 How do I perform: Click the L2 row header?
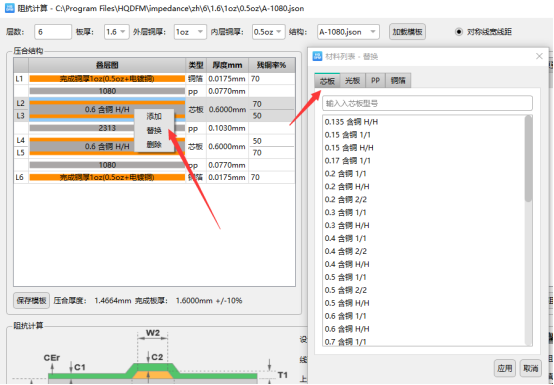coord(21,103)
